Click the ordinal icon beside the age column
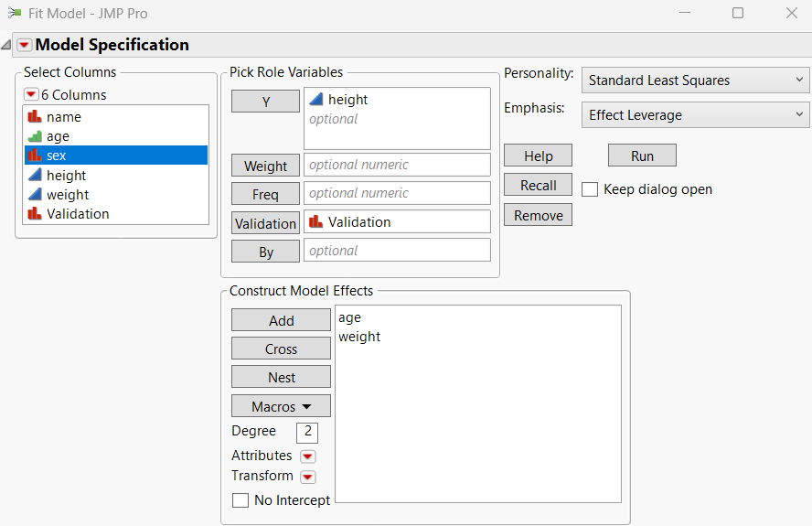This screenshot has width=812, height=526. pyautogui.click(x=35, y=136)
